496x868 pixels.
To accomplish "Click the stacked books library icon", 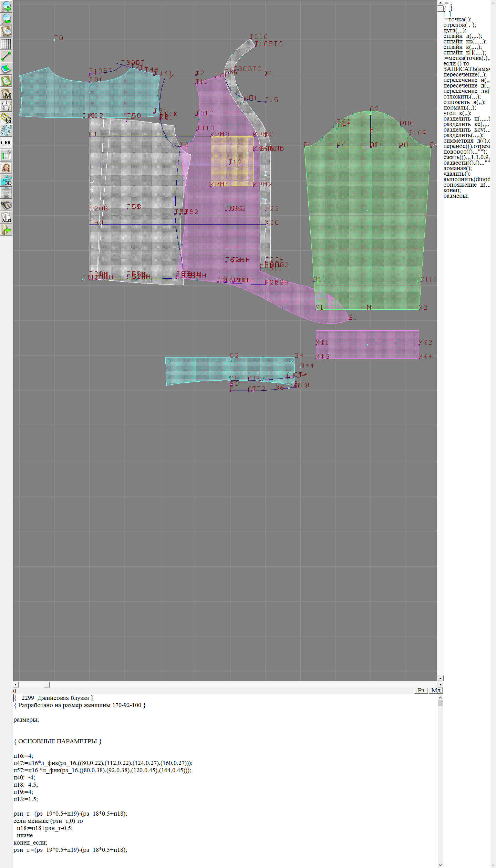I will tap(6, 205).
